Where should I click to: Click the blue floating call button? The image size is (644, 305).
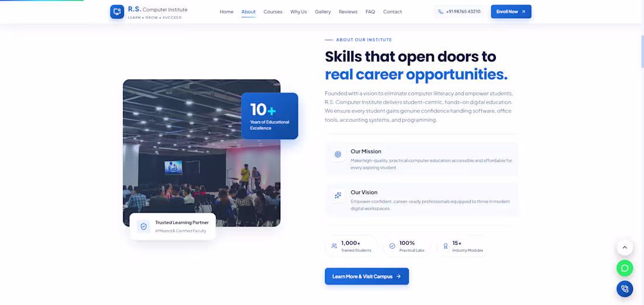(x=625, y=289)
